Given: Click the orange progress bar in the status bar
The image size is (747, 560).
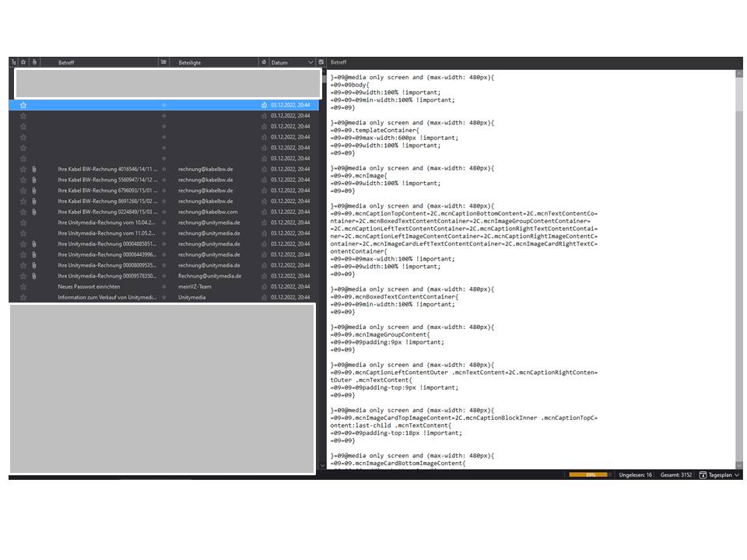Looking at the screenshot, I should 590,474.
